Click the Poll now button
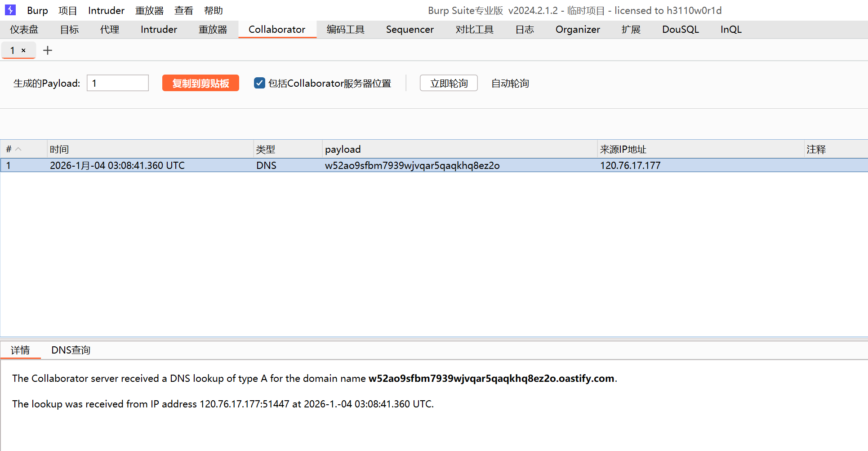 448,83
